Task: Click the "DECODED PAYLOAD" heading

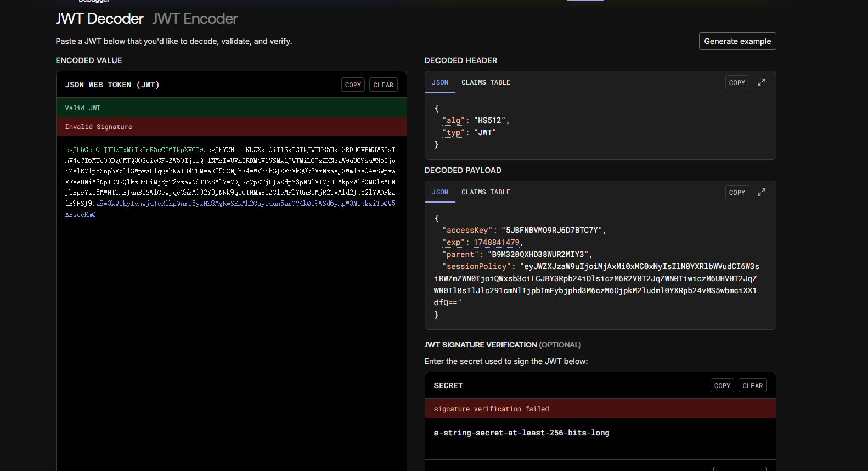Action: (x=463, y=170)
